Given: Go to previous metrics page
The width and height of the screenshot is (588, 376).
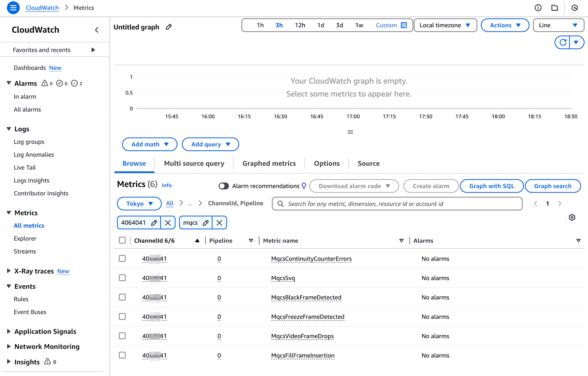Looking at the screenshot, I should coord(535,203).
